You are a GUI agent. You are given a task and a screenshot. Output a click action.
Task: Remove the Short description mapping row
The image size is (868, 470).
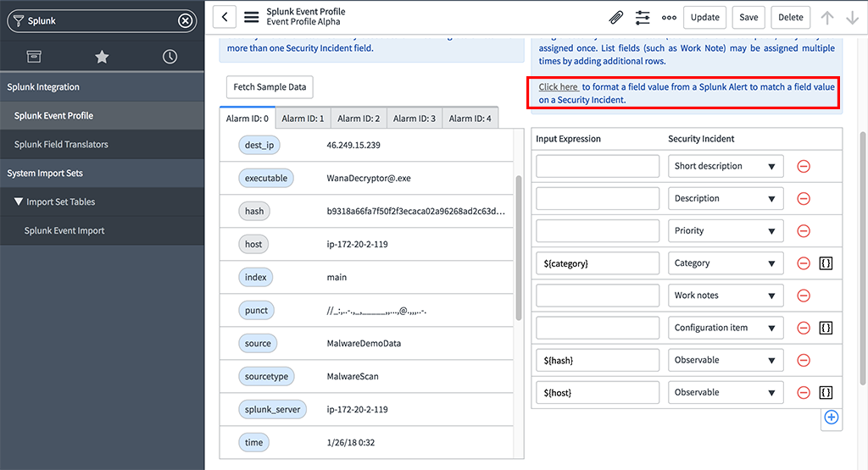pyautogui.click(x=804, y=166)
